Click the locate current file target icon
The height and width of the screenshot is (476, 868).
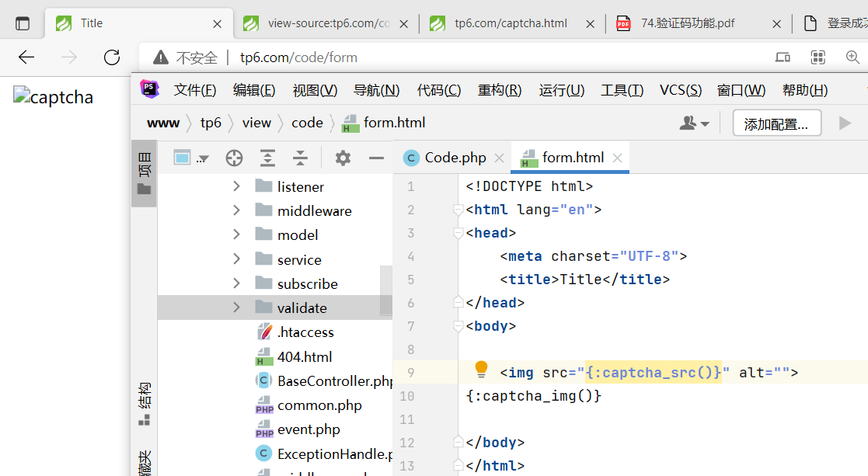tap(234, 158)
